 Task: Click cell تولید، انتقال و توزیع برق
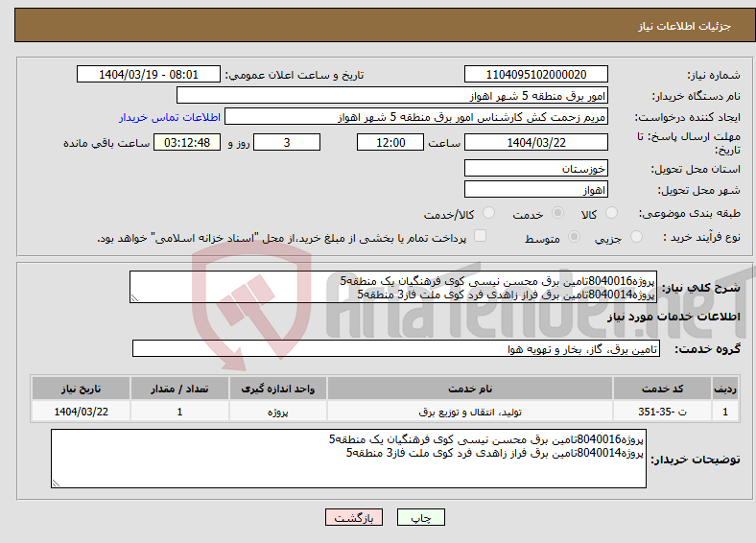470,412
